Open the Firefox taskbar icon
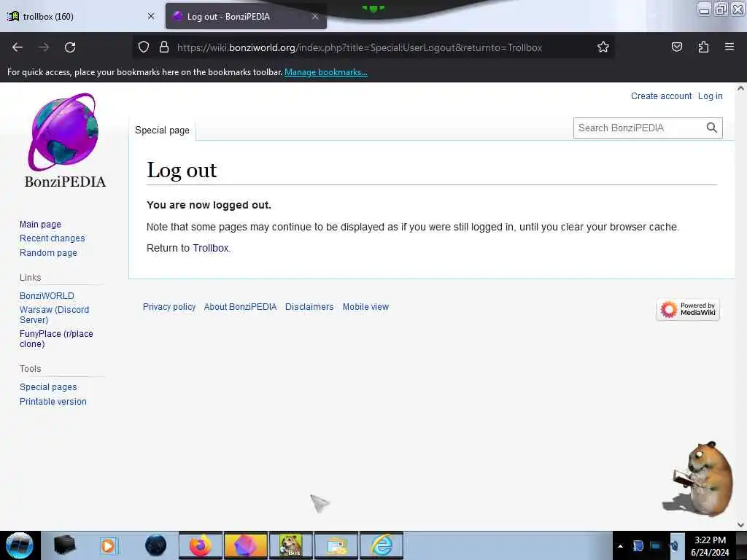This screenshot has height=560, width=747. click(x=201, y=545)
